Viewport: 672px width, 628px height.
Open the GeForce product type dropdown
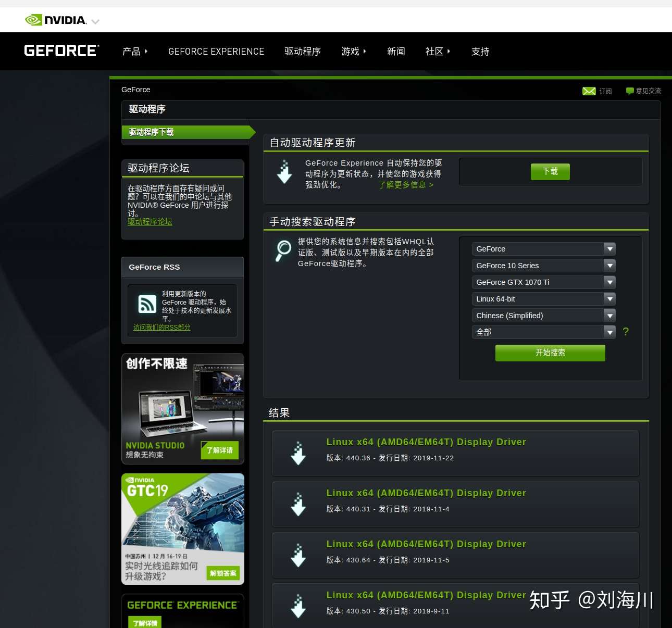pyautogui.click(x=544, y=249)
